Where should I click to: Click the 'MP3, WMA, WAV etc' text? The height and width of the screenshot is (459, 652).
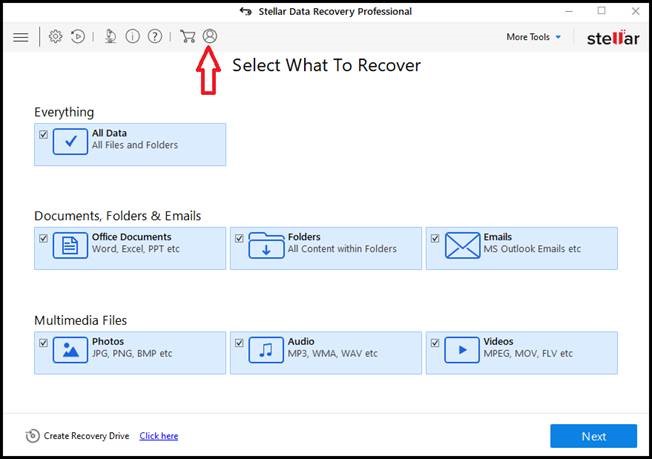pos(333,353)
